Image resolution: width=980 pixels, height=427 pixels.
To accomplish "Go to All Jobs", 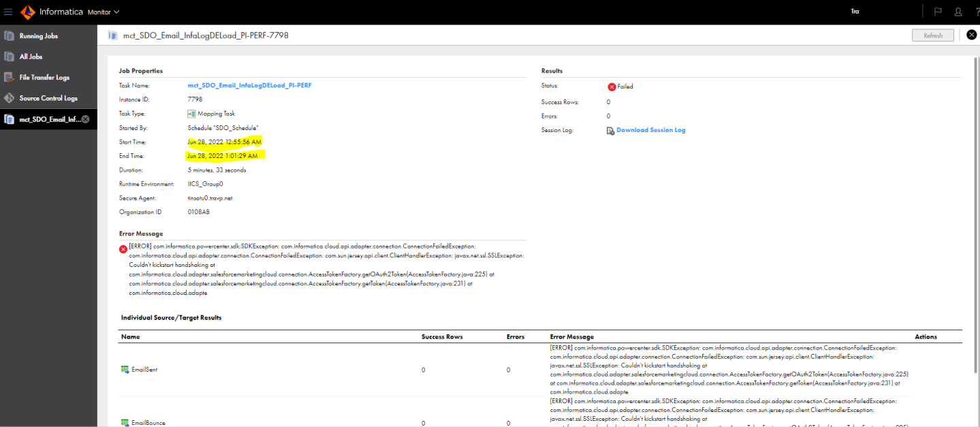I will tap(31, 57).
